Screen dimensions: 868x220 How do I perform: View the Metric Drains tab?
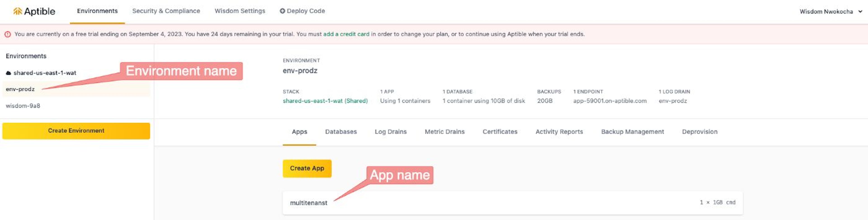pyautogui.click(x=444, y=132)
